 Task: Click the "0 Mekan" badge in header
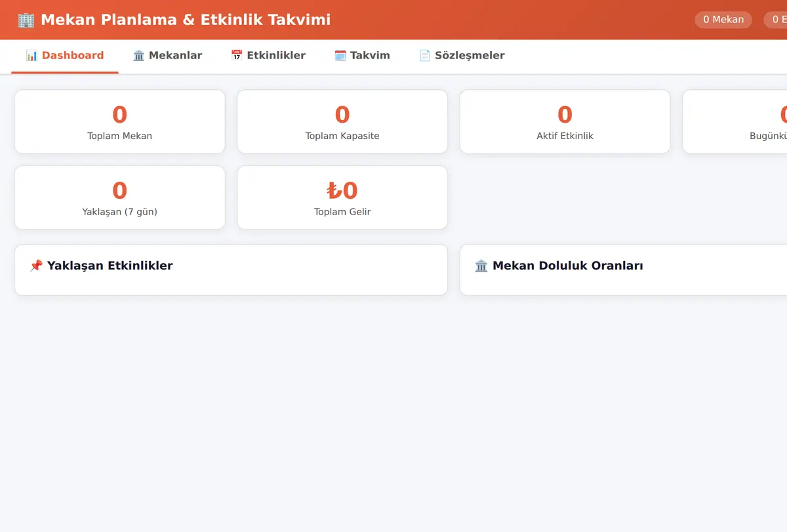click(x=723, y=20)
